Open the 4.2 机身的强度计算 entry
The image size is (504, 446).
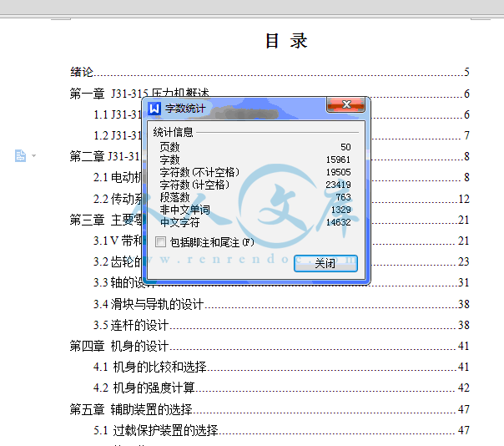281,388
